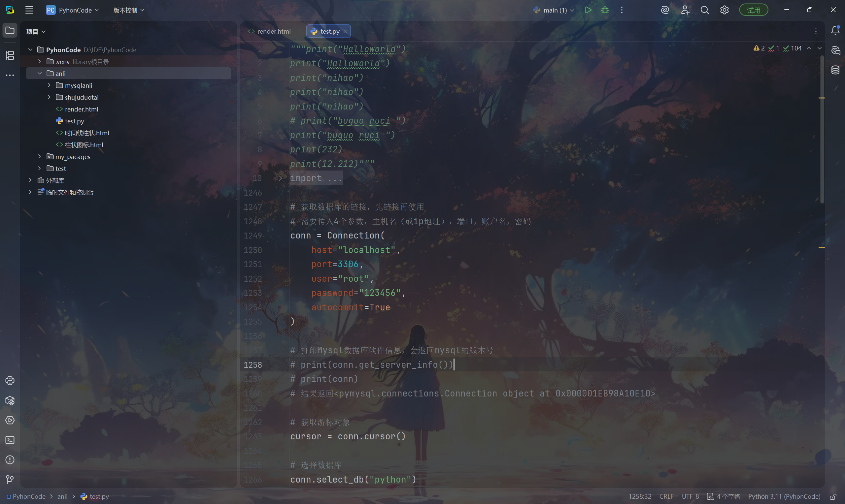
Task: Run the main configuration with play icon
Action: coord(588,10)
